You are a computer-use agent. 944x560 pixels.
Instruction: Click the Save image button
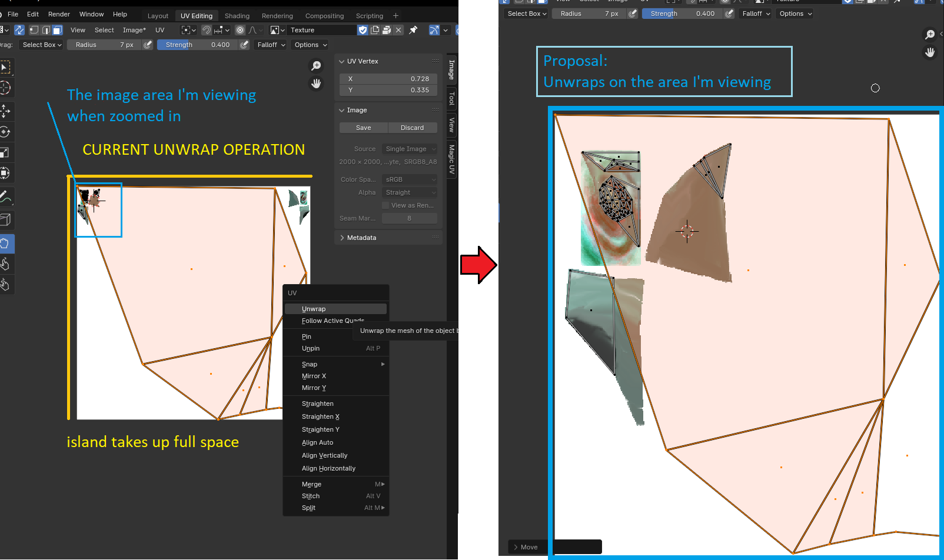tap(364, 128)
